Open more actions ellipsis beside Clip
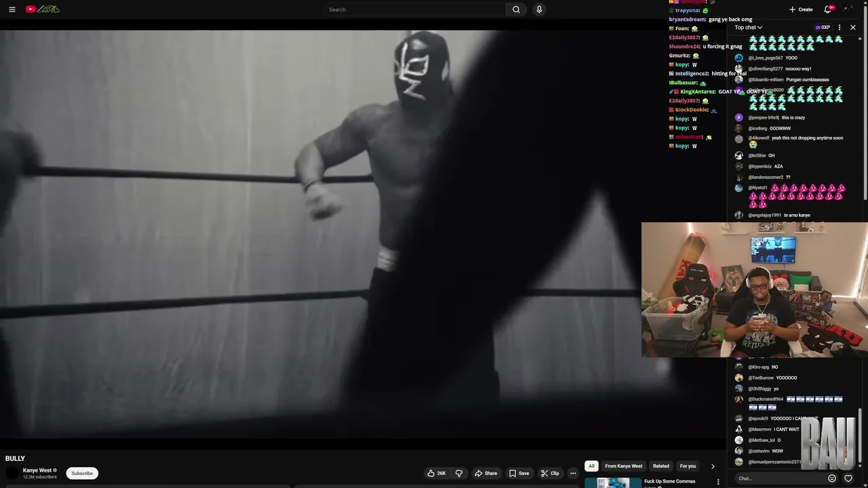868x488 pixels. [x=573, y=473]
